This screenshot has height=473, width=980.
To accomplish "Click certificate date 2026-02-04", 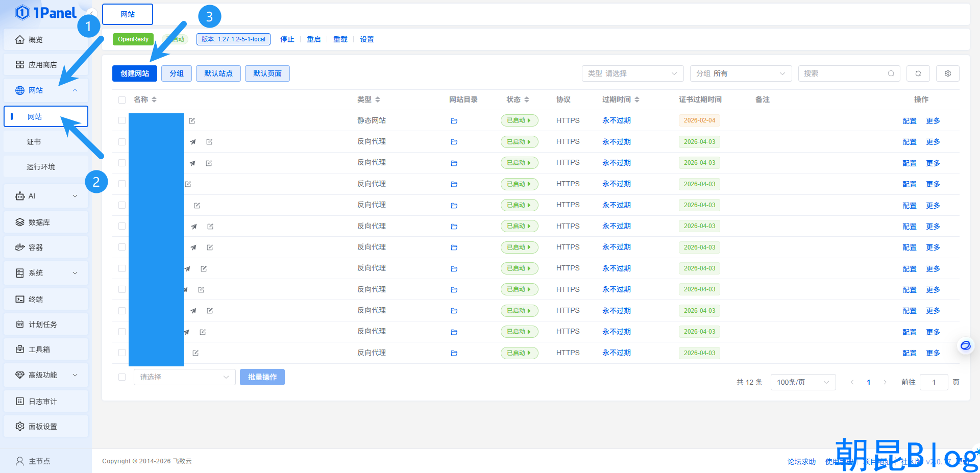I will (x=699, y=120).
